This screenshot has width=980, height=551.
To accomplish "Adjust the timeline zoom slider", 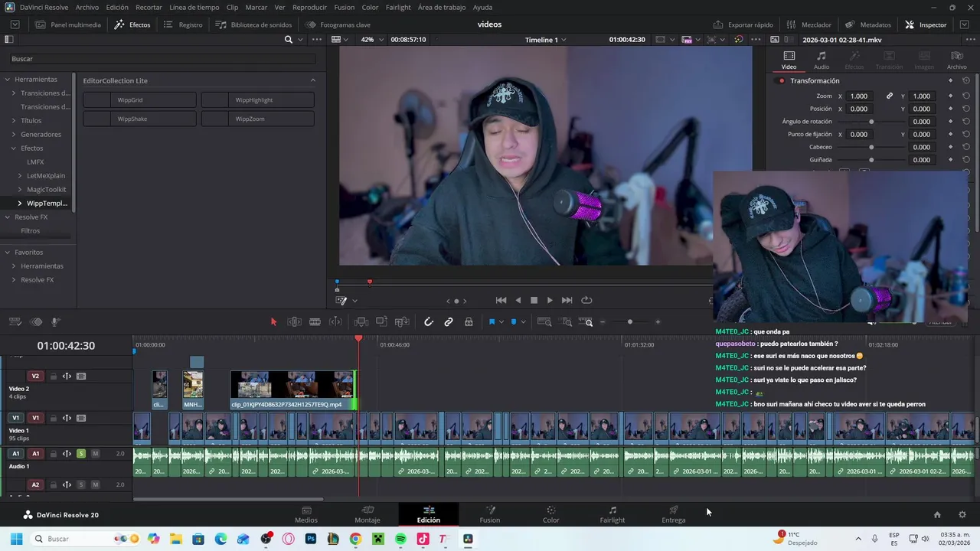I will (x=630, y=322).
